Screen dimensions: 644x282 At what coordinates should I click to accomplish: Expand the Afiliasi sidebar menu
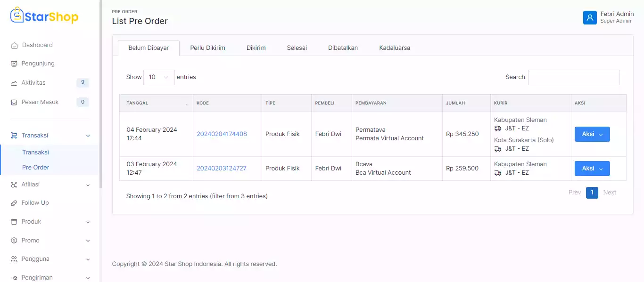click(50, 185)
